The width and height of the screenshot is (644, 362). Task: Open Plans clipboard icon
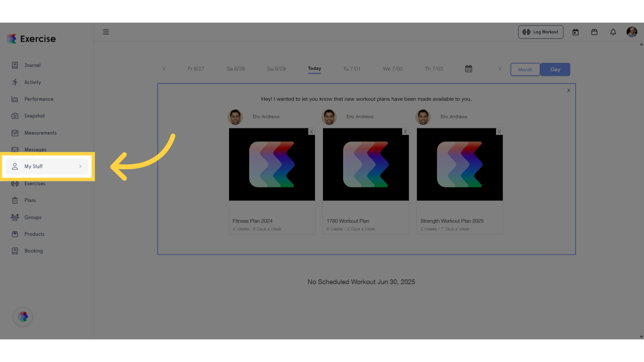point(15,200)
